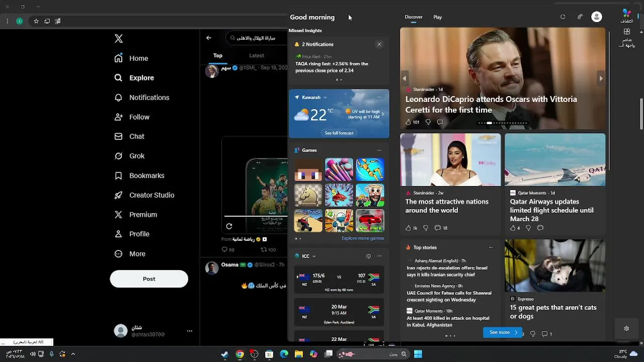Open Qatar Airways flight schedule article

(x=552, y=210)
